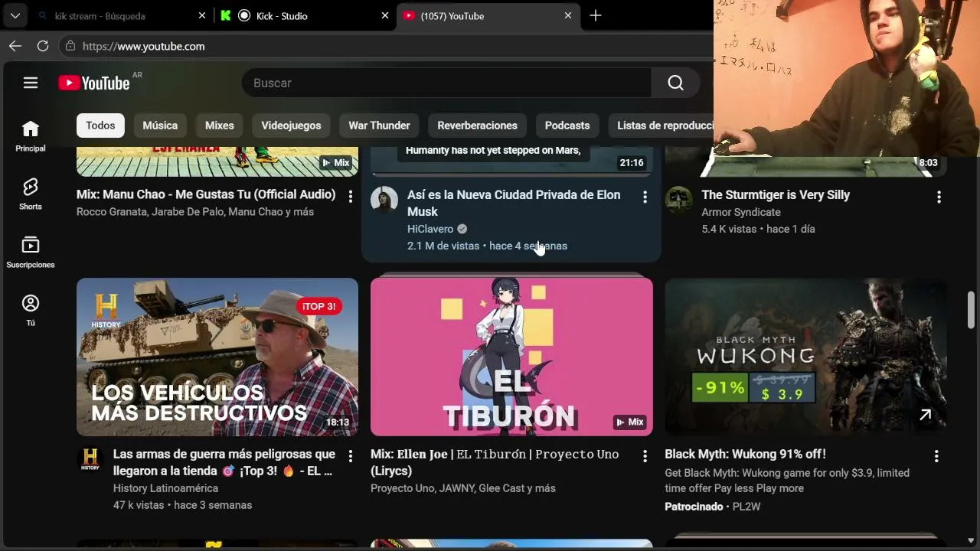Open options menu for Manu Chao mix
980x551 pixels.
351,197
